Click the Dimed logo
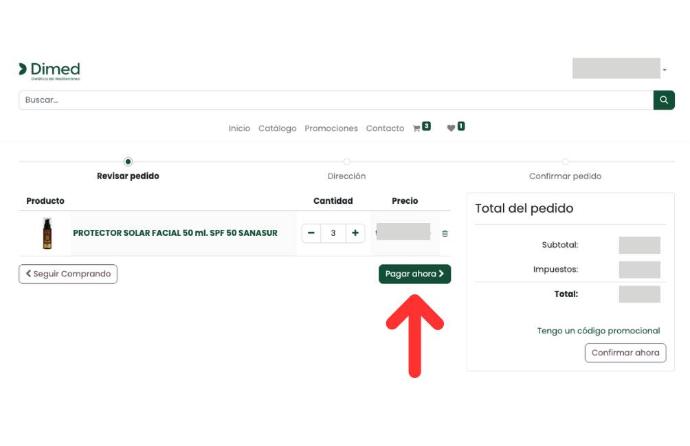 pyautogui.click(x=50, y=70)
